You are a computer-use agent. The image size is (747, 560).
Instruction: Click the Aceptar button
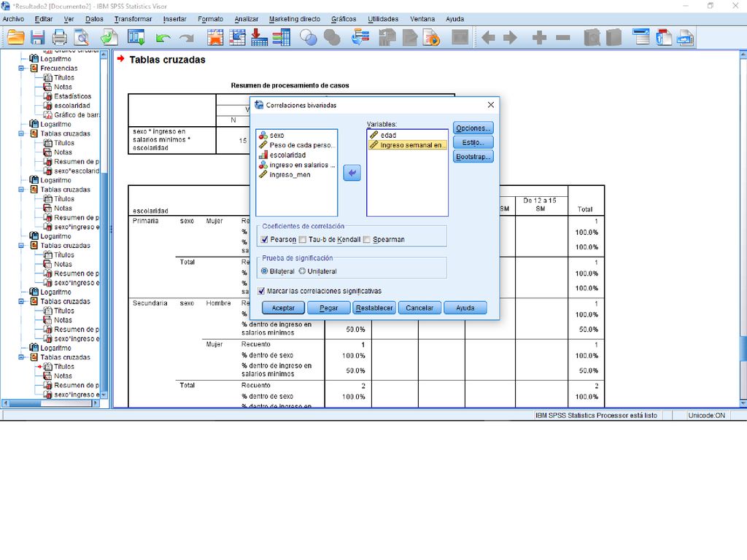coord(283,308)
